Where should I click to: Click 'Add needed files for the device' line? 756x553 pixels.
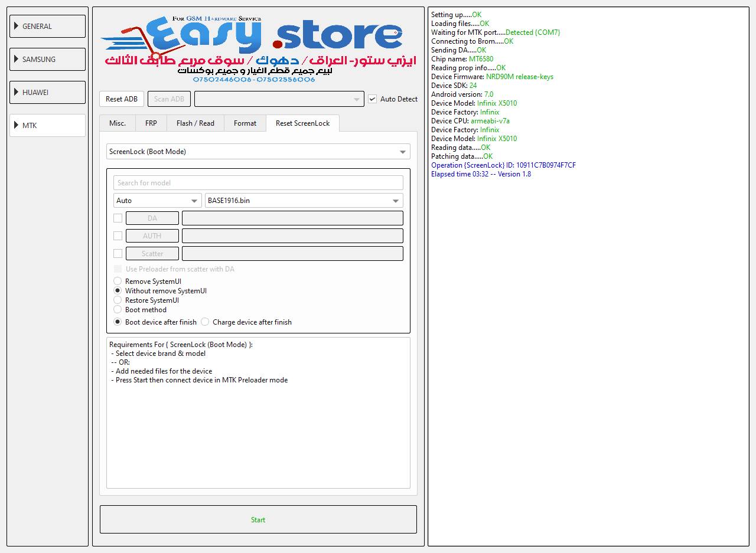pos(161,371)
